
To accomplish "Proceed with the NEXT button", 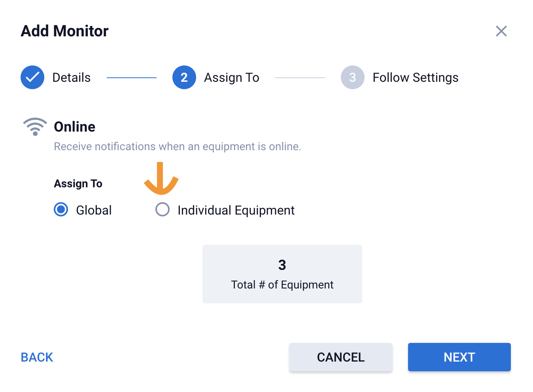I will point(459,357).
